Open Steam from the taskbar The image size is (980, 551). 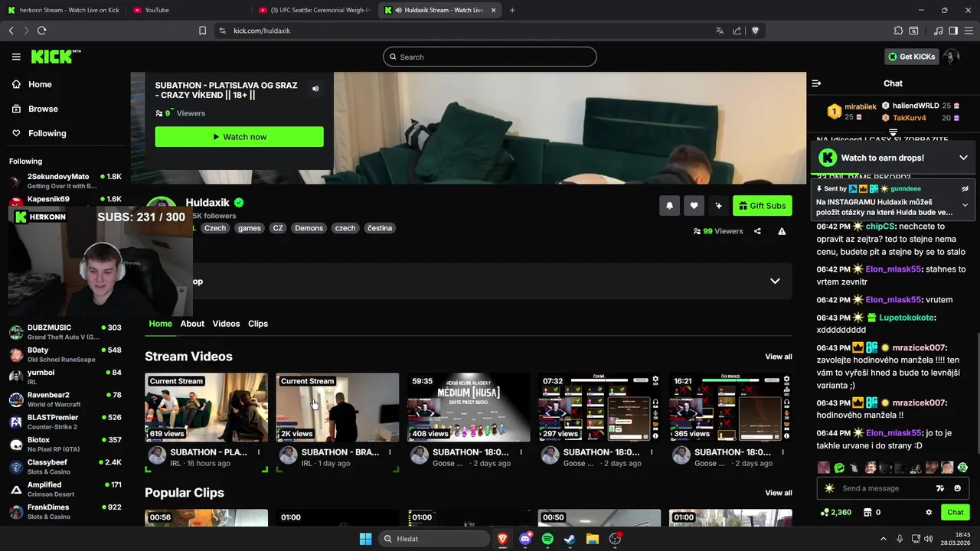click(570, 539)
